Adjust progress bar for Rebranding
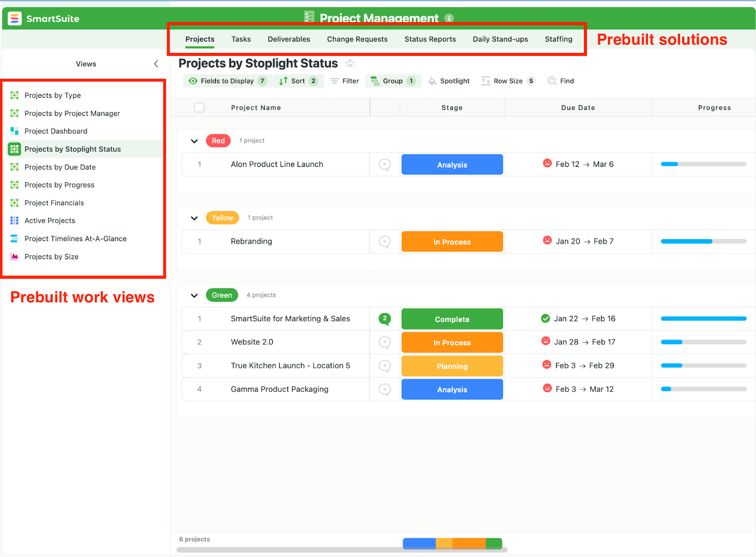The height and width of the screenshot is (557, 756). [704, 242]
